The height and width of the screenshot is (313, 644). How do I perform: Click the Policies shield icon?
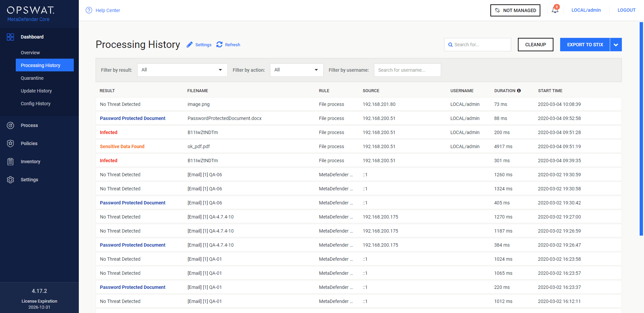pyautogui.click(x=10, y=143)
